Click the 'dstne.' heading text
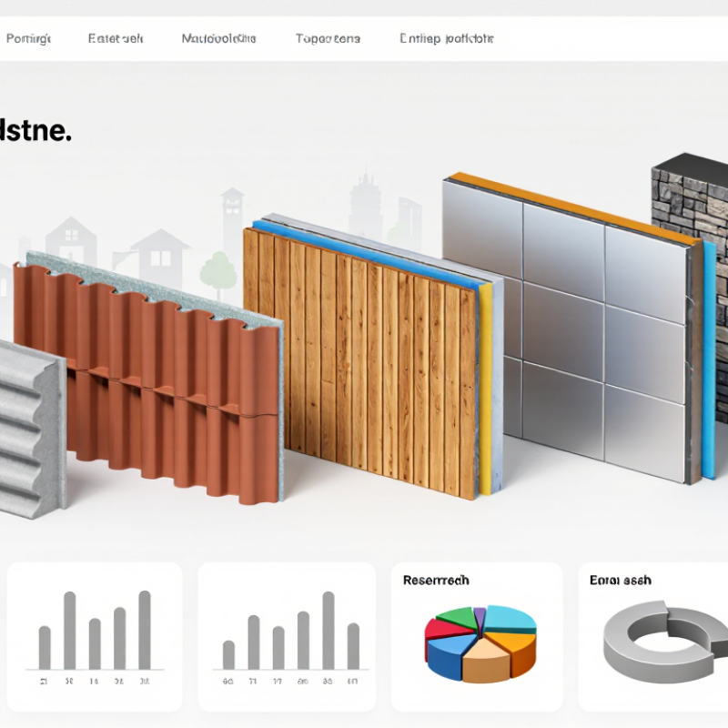728x728 pixels. 35,130
